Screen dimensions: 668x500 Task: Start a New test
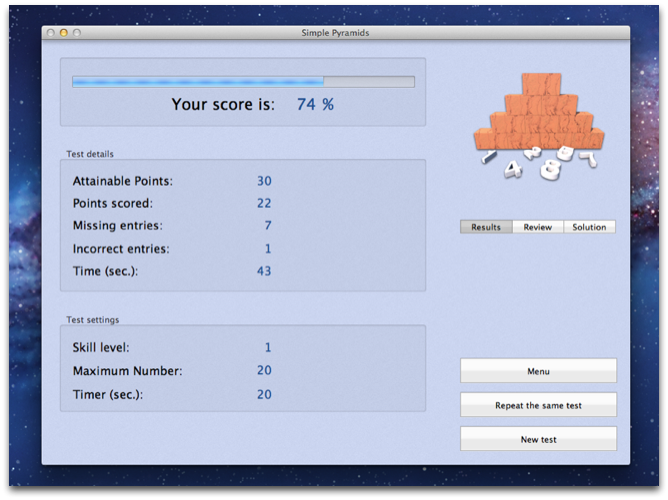[x=538, y=439]
